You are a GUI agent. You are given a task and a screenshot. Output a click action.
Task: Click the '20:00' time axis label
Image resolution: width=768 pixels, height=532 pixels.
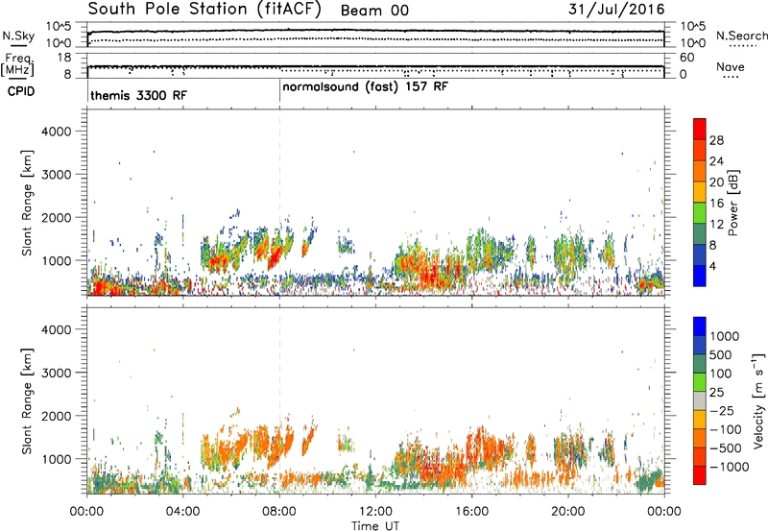click(568, 512)
